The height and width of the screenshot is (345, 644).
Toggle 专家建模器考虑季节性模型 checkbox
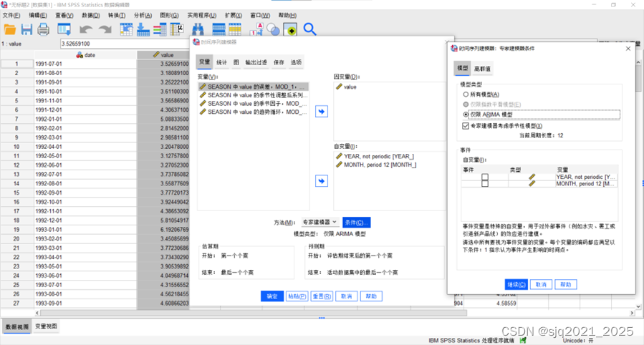466,126
